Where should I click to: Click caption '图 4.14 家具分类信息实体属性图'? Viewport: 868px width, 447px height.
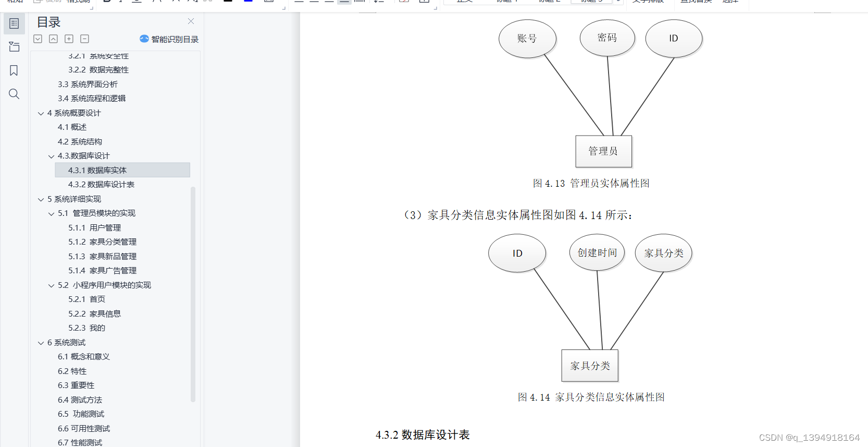(x=591, y=397)
